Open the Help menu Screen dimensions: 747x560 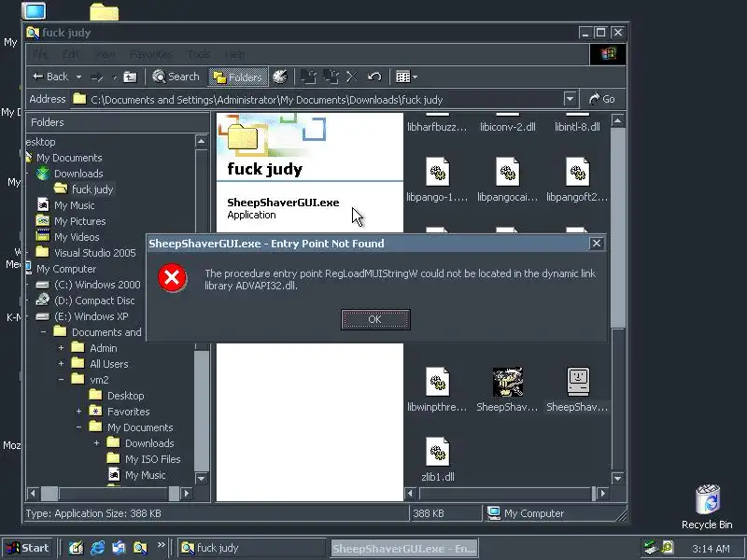coord(235,54)
